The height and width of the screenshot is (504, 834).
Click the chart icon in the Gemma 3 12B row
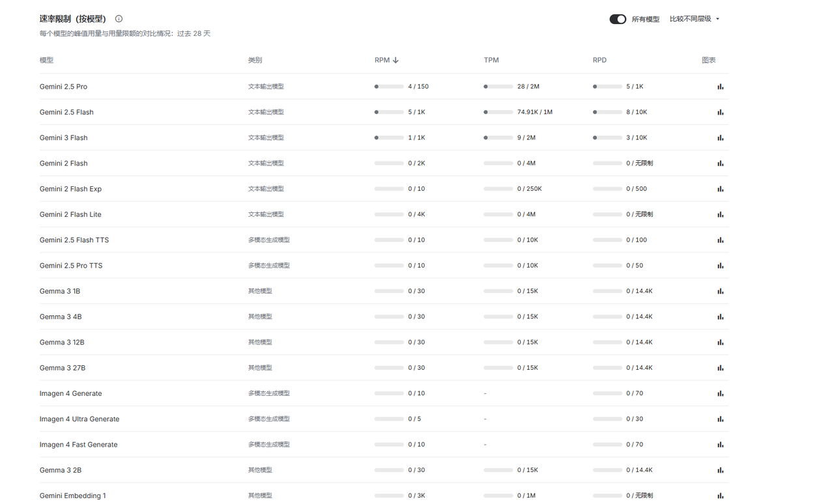coord(720,342)
